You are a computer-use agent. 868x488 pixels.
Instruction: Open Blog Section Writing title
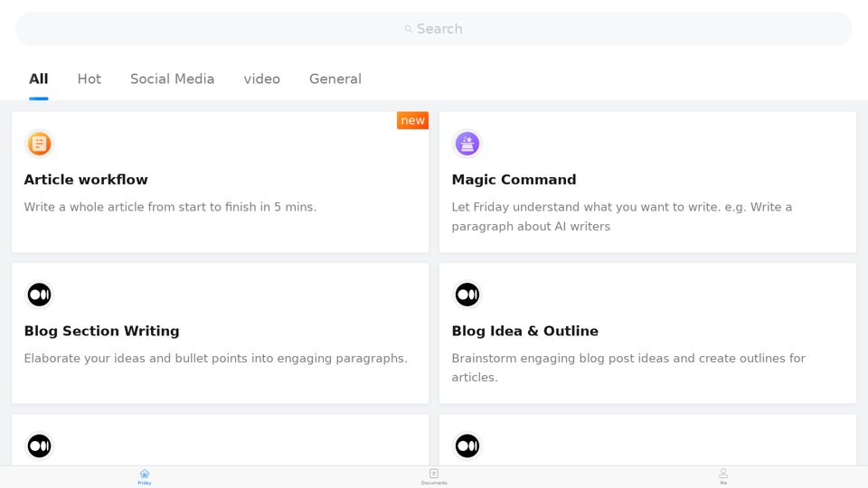click(102, 331)
